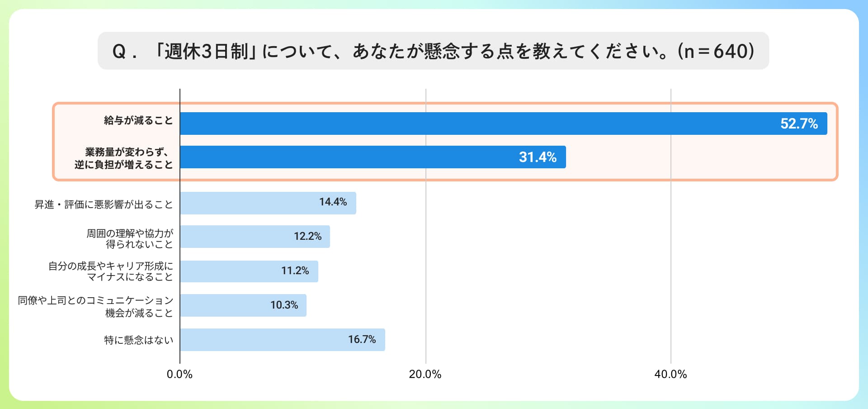Click the 給与が減ること category label

coord(138,120)
